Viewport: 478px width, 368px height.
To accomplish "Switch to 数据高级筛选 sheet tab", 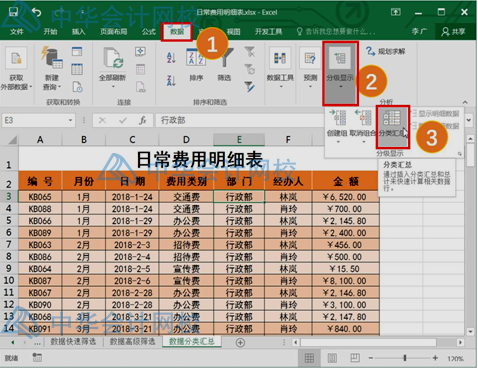I will click(132, 342).
